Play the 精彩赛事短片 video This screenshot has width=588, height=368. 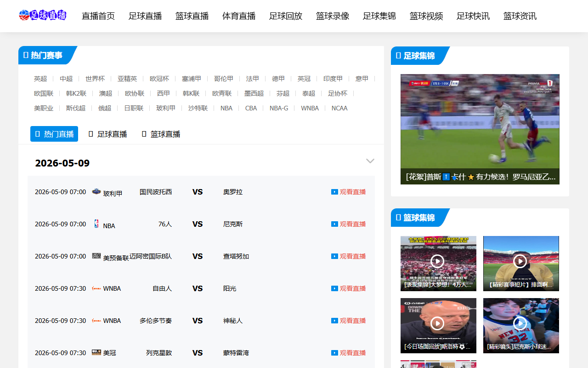(520, 262)
